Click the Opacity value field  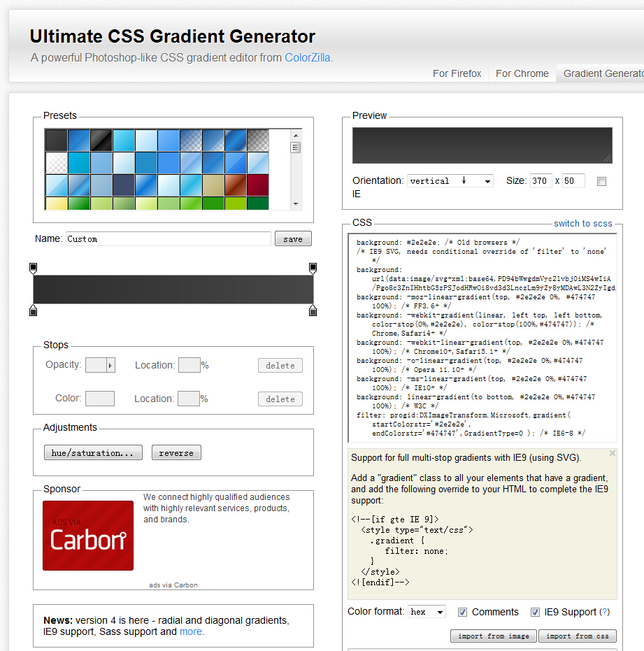[x=96, y=365]
